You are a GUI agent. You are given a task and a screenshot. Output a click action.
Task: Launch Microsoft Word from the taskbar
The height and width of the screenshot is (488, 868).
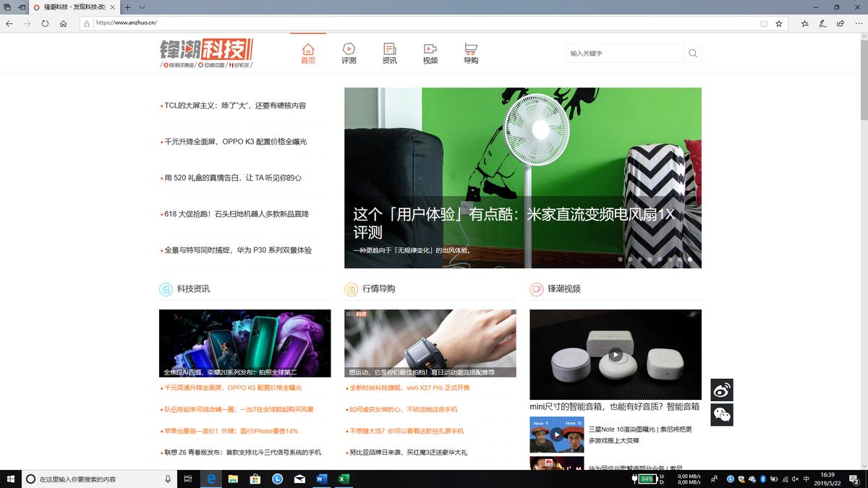pyautogui.click(x=320, y=479)
